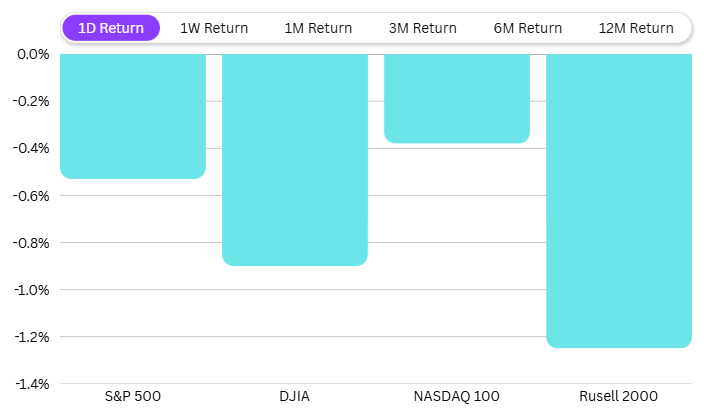This screenshot has height=413, width=708.
Task: Click the DJIA bar in chart
Action: 295,159
